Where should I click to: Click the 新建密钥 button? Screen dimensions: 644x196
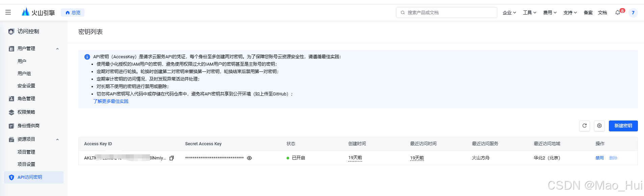[623, 126]
